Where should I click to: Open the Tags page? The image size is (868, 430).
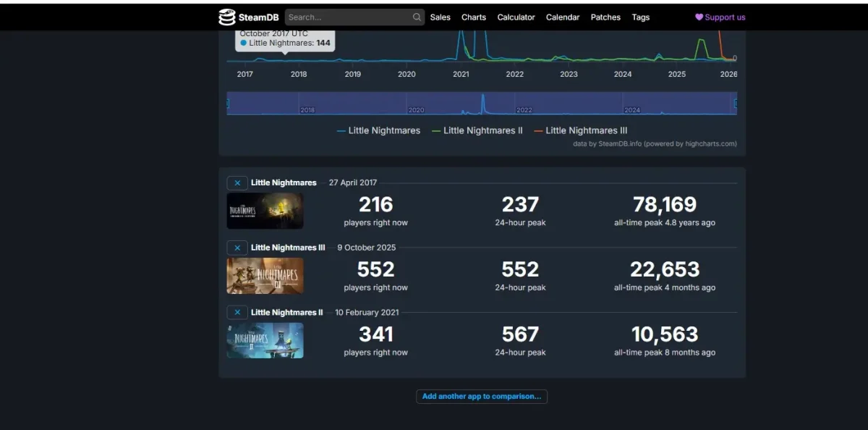click(640, 17)
